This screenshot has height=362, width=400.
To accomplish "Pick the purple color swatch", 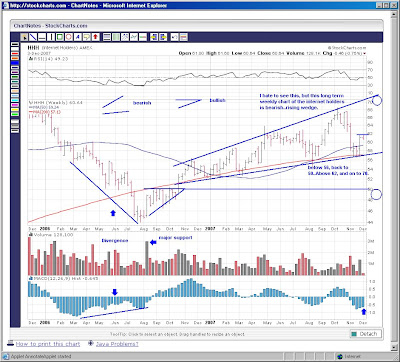I will click(x=15, y=72).
